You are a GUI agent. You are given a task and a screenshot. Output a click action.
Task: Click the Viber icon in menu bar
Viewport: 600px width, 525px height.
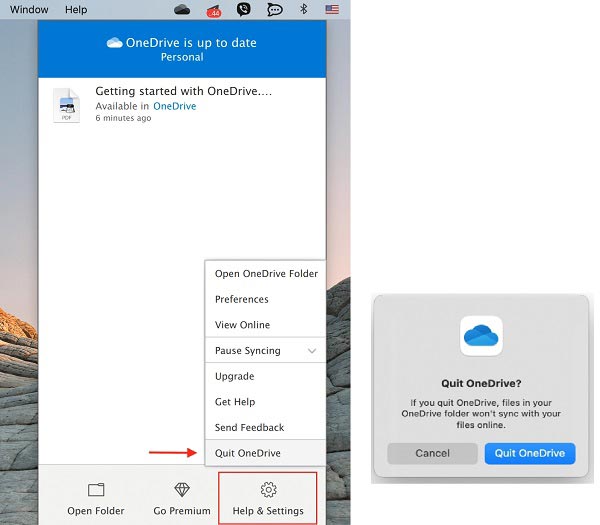(243, 9)
